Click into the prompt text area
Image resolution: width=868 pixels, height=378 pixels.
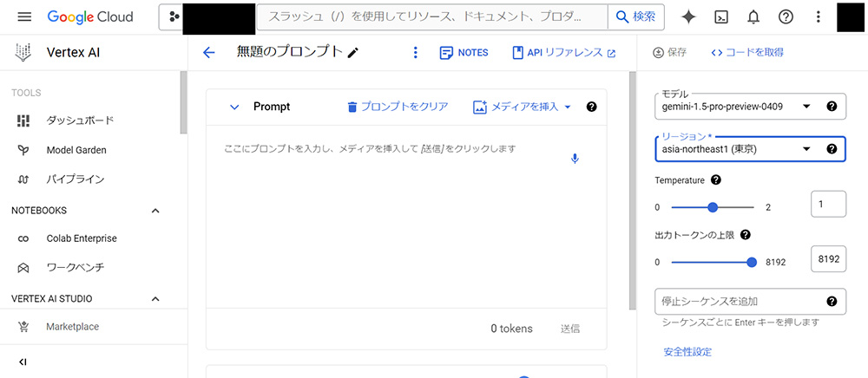(406, 217)
